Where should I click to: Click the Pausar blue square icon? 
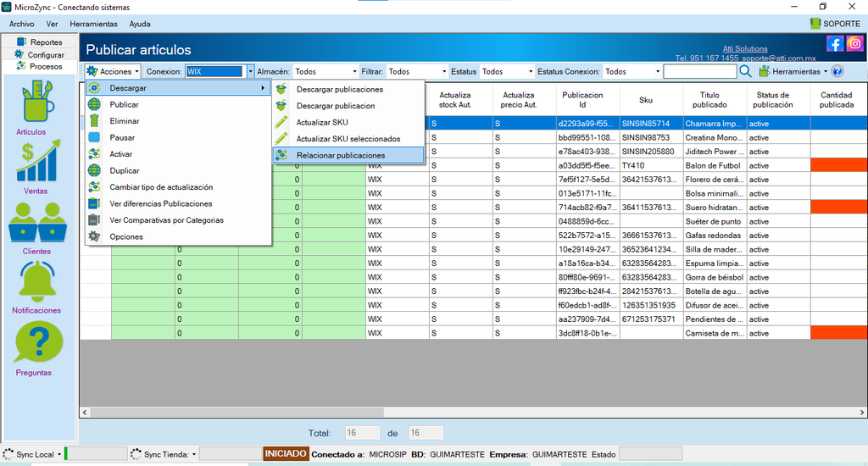coord(95,137)
